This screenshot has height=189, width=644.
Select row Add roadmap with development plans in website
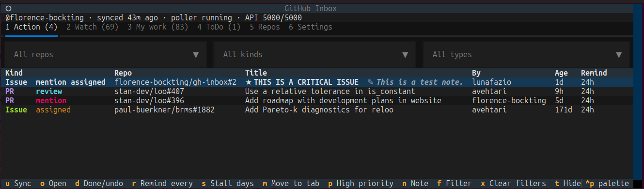(x=316, y=101)
